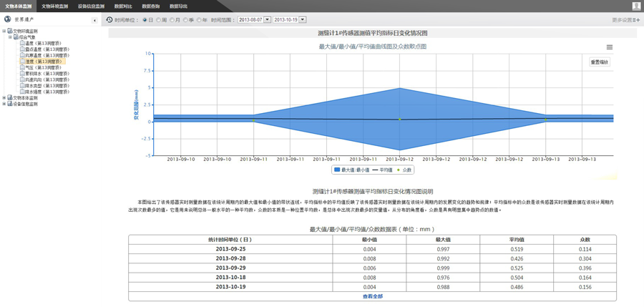Select the 年 time unit radio button
The height and width of the screenshot is (307, 644).
199,20
